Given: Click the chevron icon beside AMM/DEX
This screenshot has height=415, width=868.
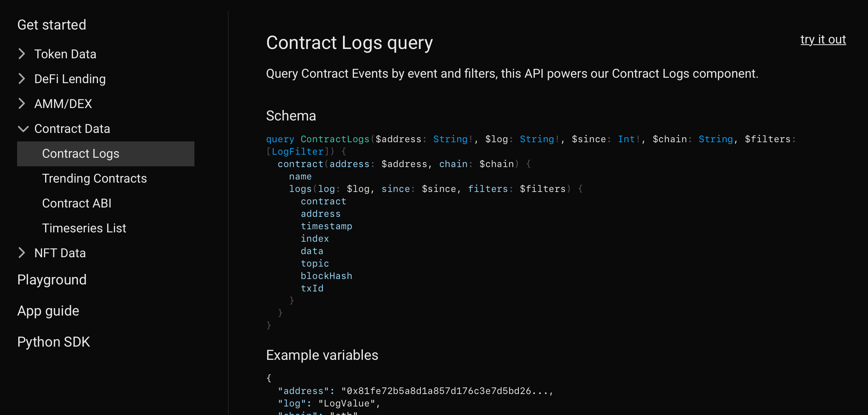Looking at the screenshot, I should 22,104.
